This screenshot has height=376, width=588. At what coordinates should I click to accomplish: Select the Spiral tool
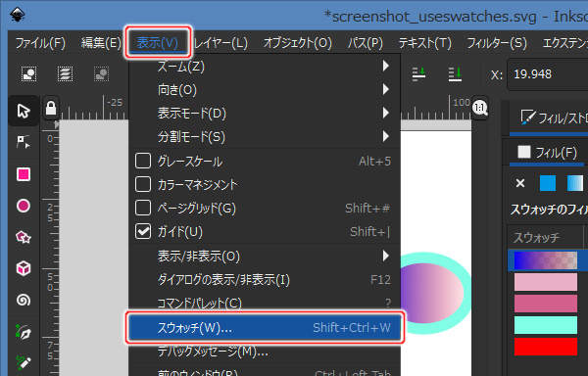[x=24, y=300]
